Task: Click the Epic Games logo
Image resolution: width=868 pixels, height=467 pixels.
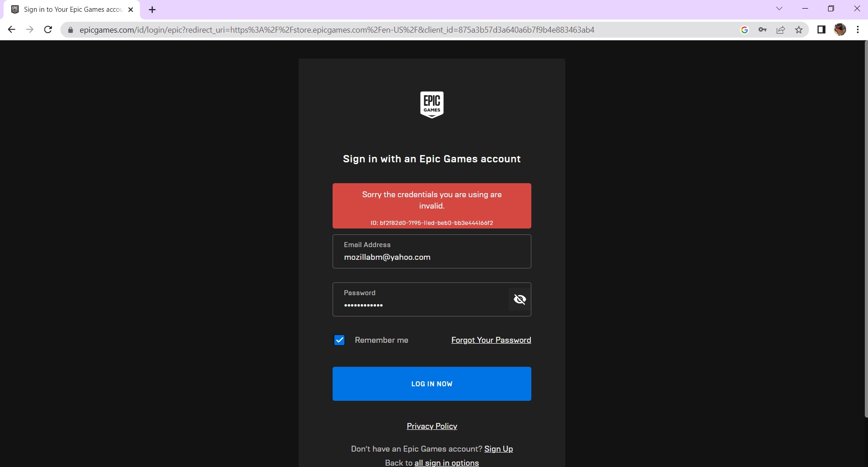Action: click(432, 104)
